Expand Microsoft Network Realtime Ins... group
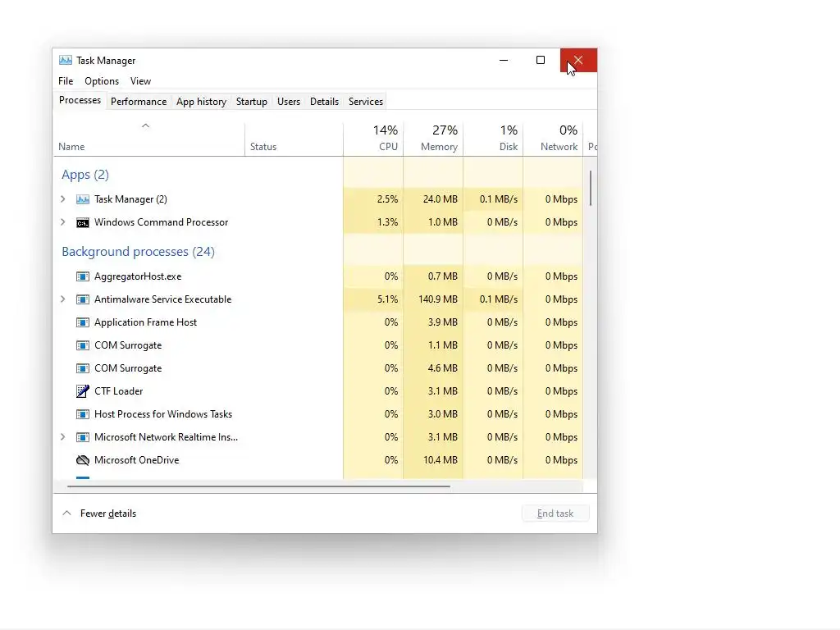The width and height of the screenshot is (840, 630). [63, 437]
